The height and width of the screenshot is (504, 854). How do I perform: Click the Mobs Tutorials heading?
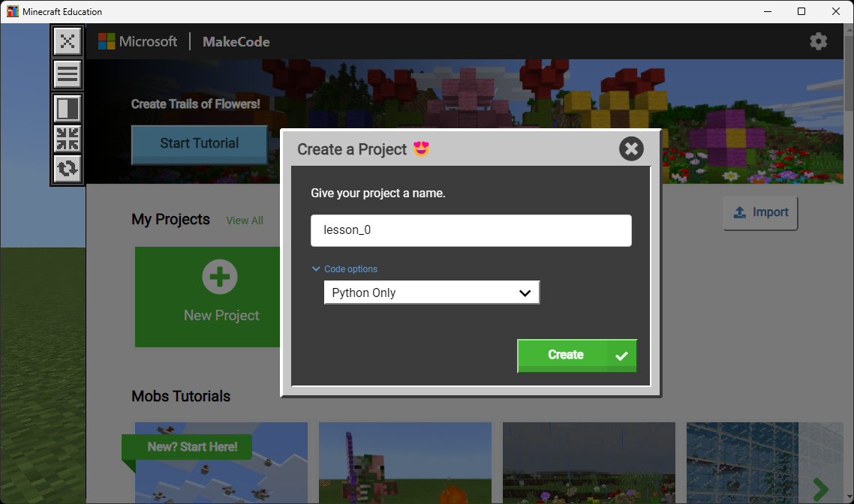pyautogui.click(x=181, y=396)
